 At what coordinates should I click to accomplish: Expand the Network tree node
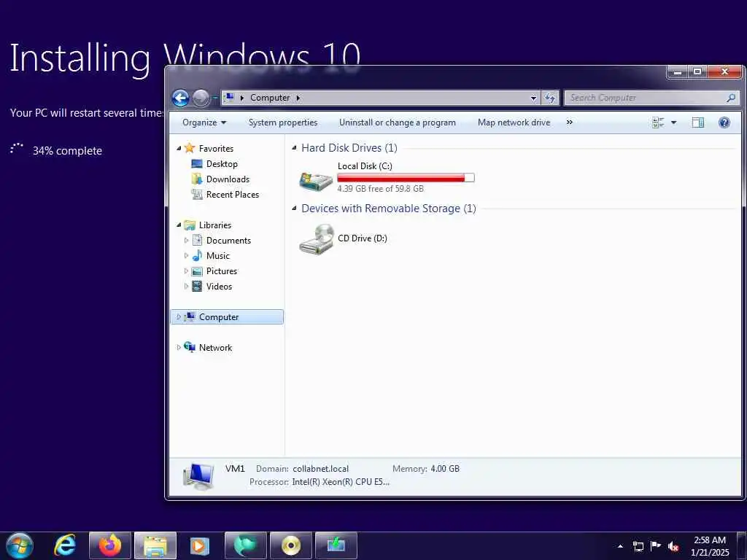click(179, 348)
